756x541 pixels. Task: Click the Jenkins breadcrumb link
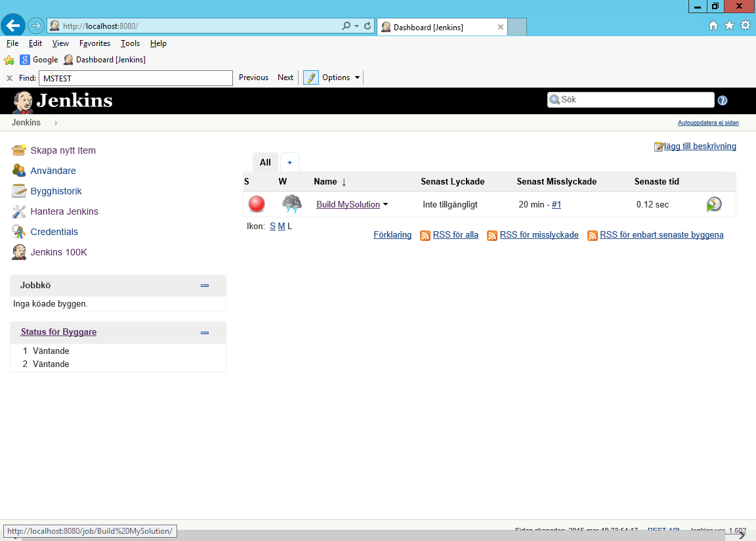click(26, 123)
